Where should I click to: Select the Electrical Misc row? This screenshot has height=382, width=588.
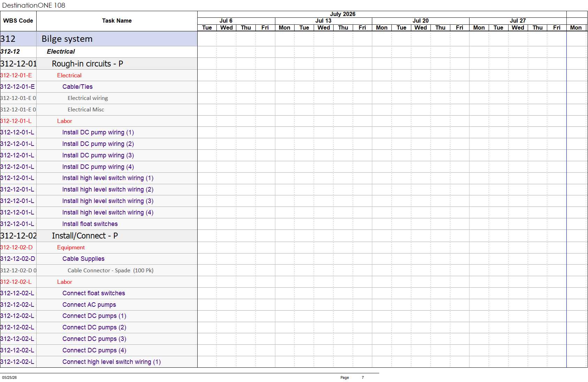(99, 110)
